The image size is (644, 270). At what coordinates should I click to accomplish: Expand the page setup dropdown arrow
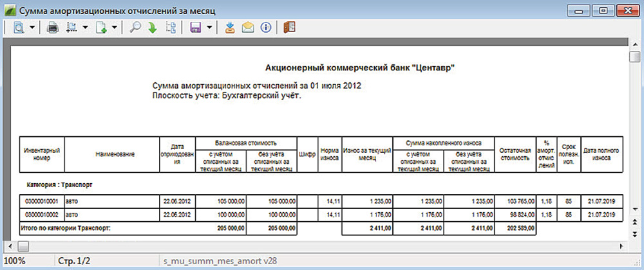point(85,28)
